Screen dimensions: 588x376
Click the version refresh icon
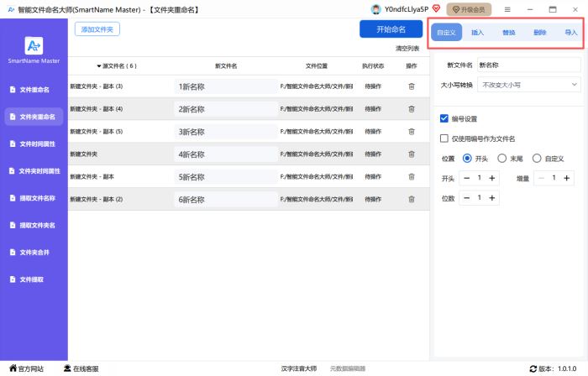533,369
